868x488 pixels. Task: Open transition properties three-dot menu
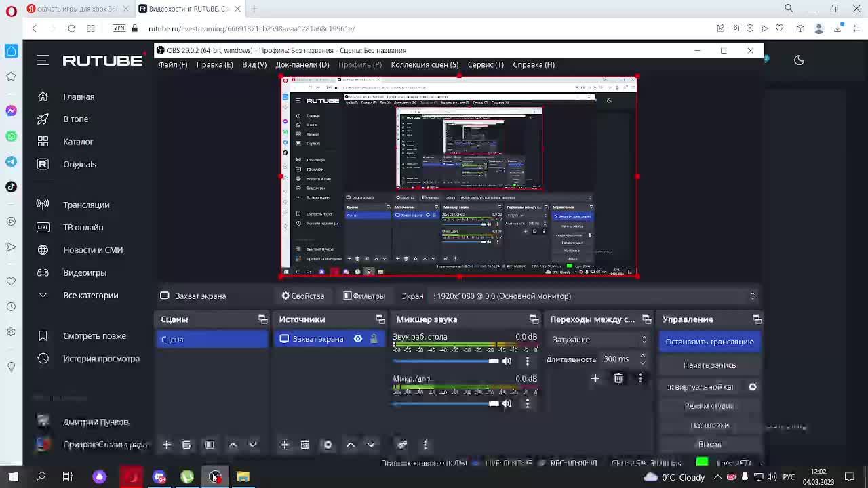point(640,378)
